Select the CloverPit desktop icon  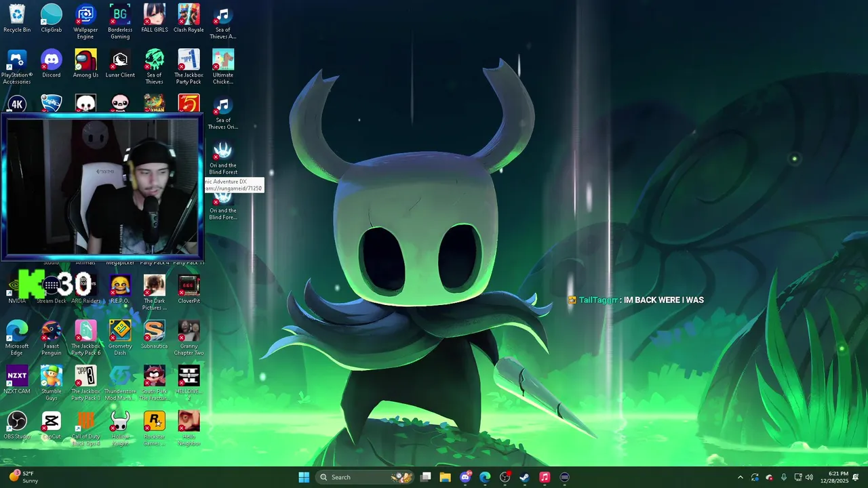click(x=189, y=289)
